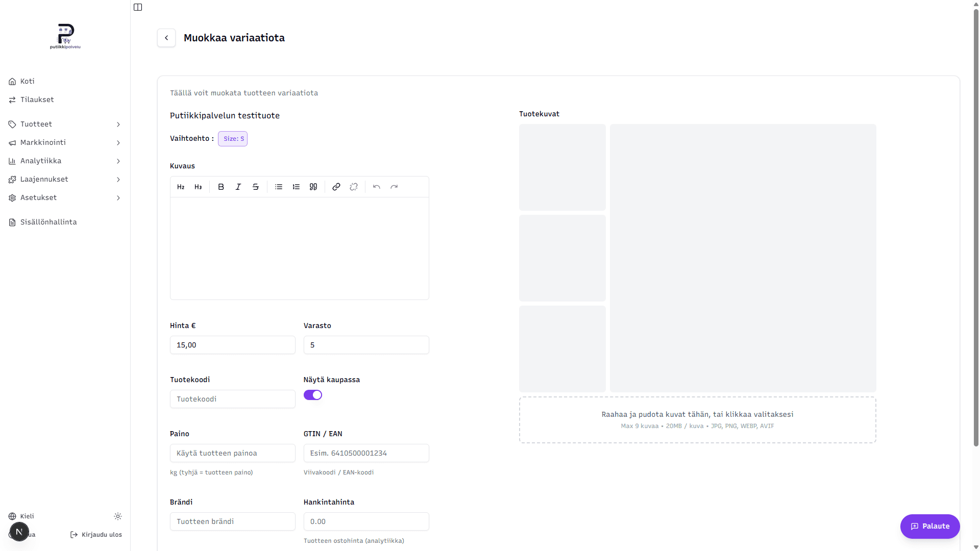Focus the Kuvaus description text area
The width and height of the screenshot is (980, 551).
[300, 248]
